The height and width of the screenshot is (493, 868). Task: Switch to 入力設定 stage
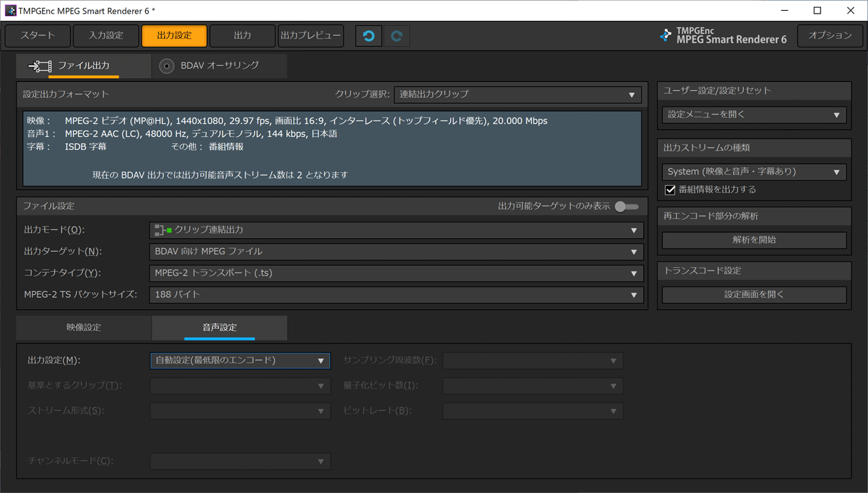click(106, 36)
